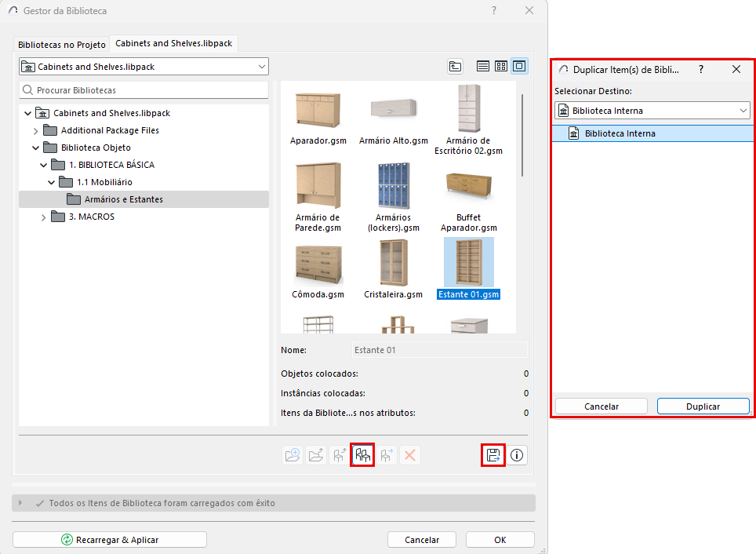Screen dimensions: 756x554
Task: Open the info icon button
Action: [517, 455]
